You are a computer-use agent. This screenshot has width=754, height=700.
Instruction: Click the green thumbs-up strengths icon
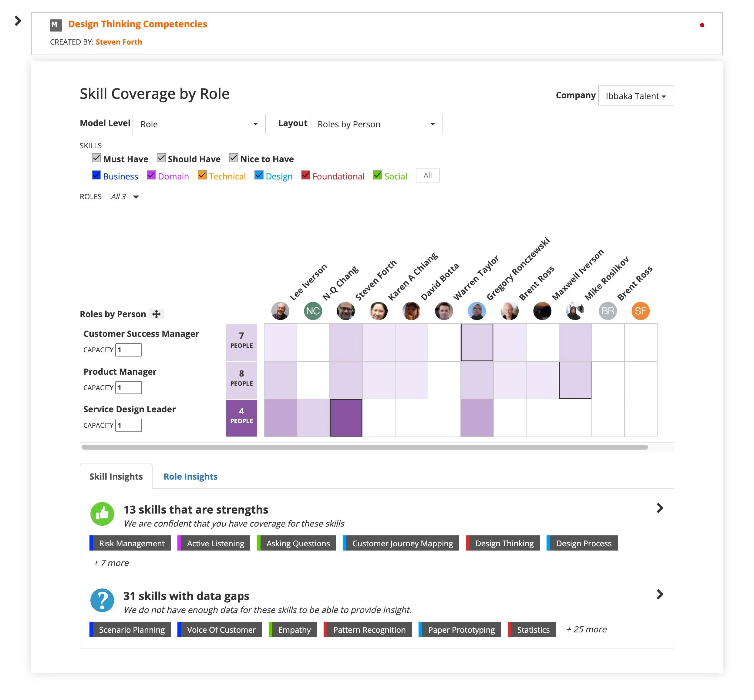(102, 514)
